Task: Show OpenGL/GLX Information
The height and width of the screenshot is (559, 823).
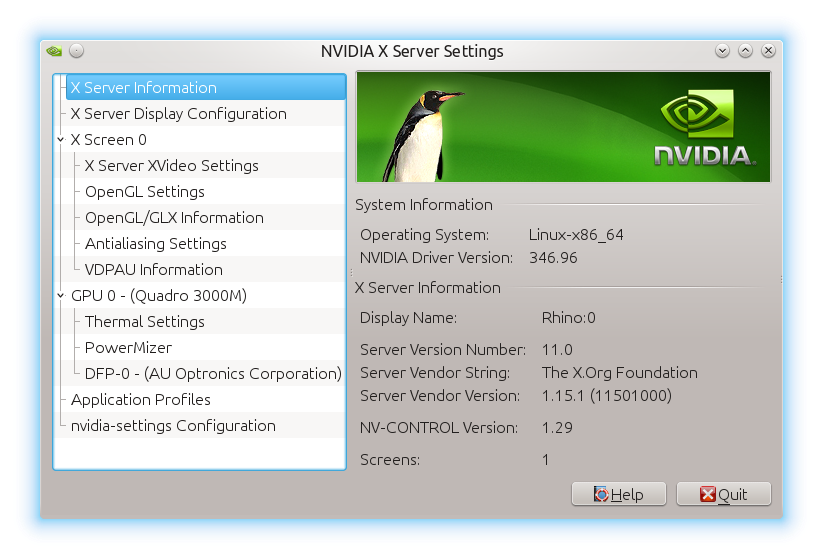Action: tap(174, 218)
